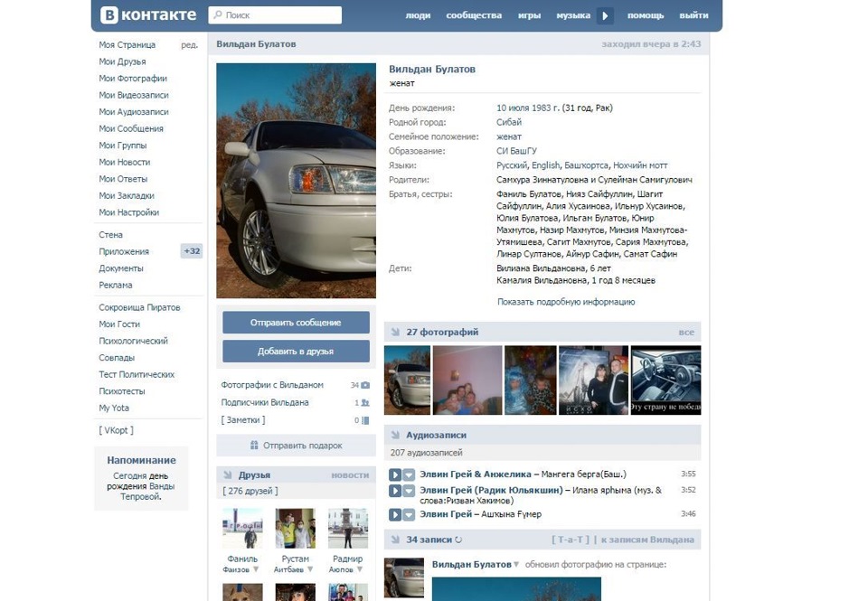Click the Добавить в друзья button

click(x=297, y=351)
